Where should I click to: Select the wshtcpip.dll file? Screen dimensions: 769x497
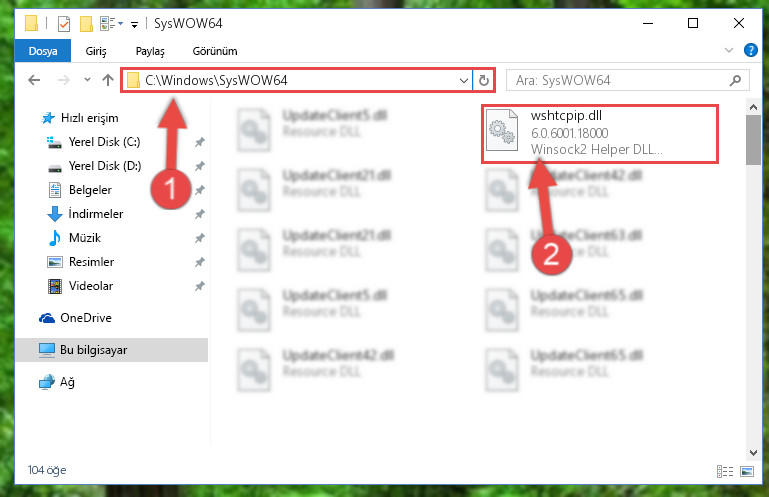(599, 133)
